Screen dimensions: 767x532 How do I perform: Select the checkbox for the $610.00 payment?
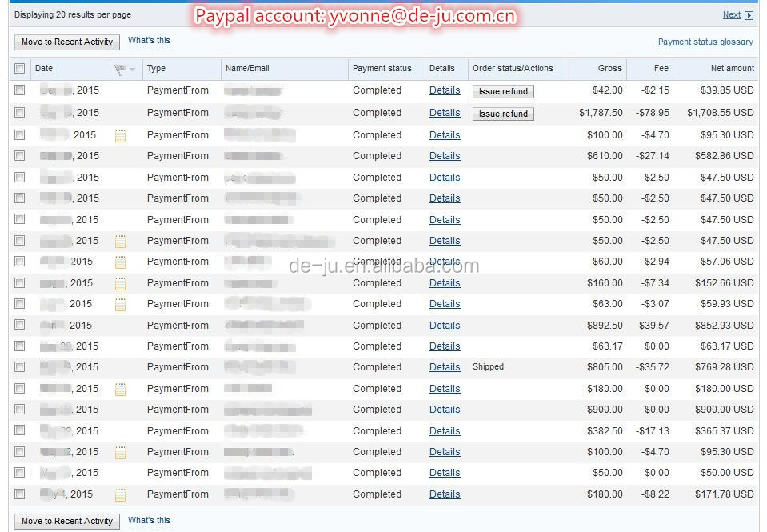[19, 156]
